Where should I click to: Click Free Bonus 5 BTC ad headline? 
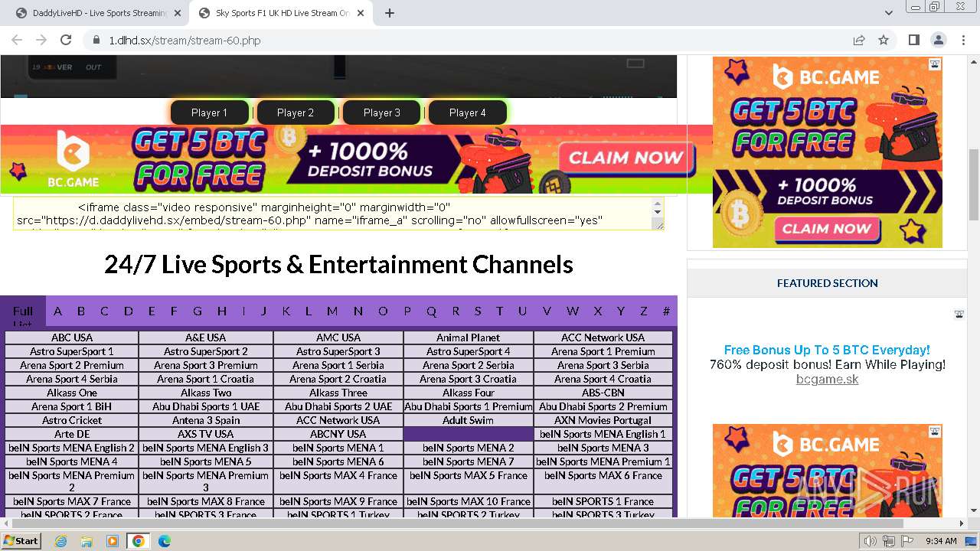[x=827, y=350]
